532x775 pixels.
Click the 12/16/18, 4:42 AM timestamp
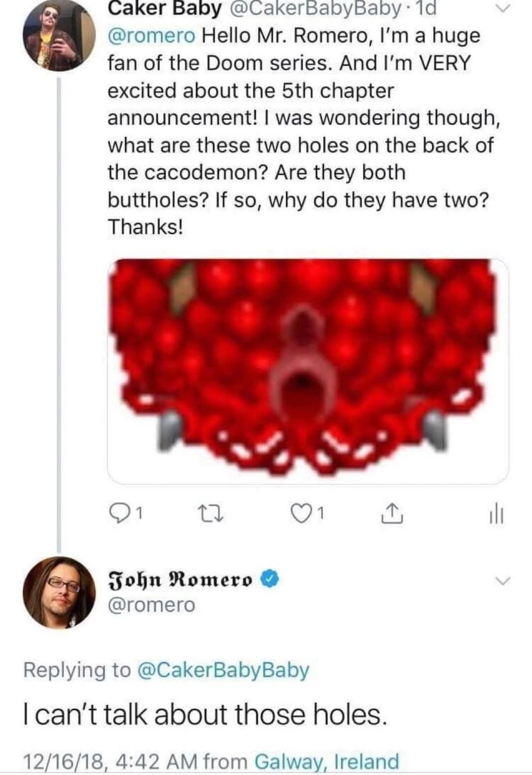pyautogui.click(x=111, y=761)
